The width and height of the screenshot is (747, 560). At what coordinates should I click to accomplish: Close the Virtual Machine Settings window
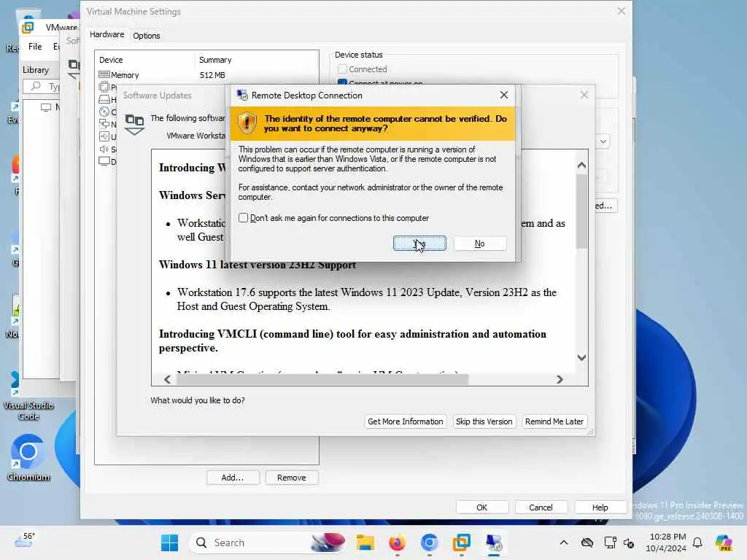(622, 11)
